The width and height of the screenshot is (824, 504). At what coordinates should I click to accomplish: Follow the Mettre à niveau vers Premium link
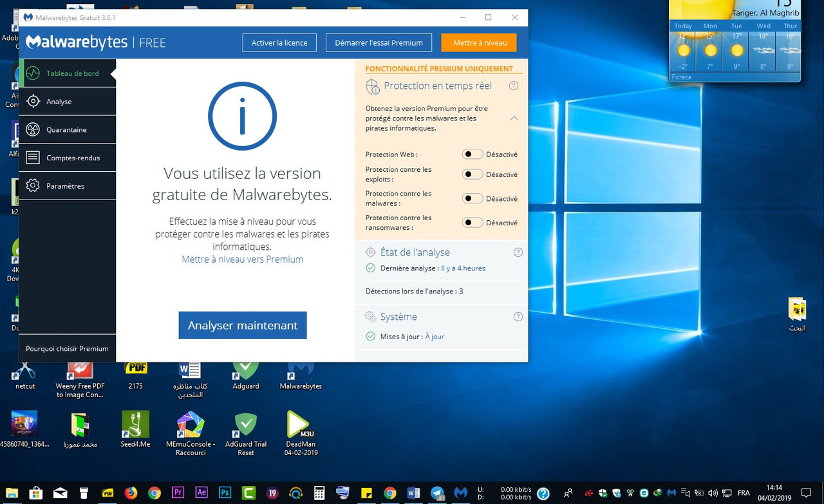coord(242,259)
